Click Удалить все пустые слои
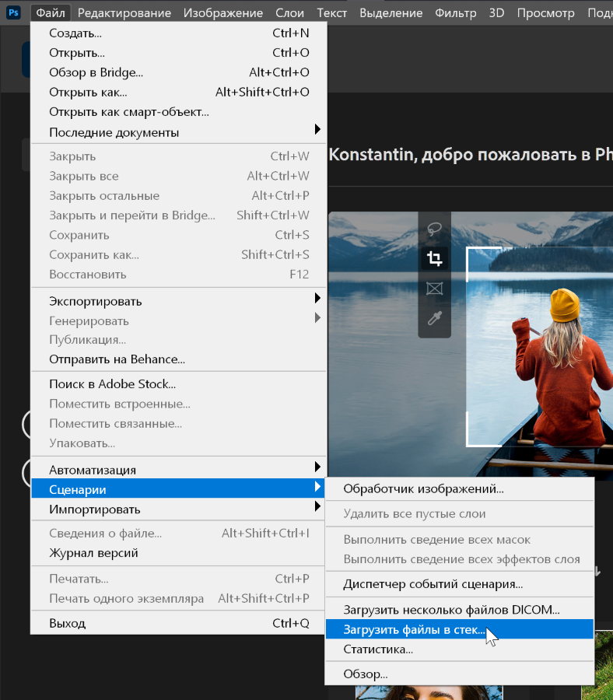613x700 pixels. pos(460,514)
